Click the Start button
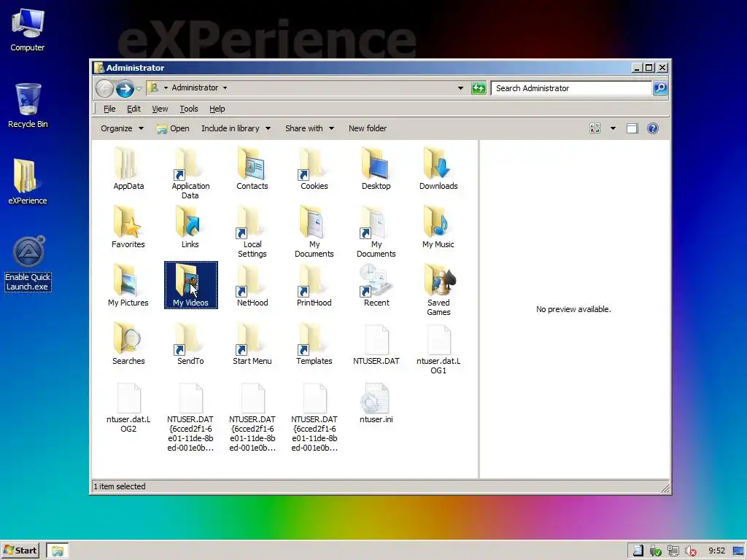 (x=20, y=551)
